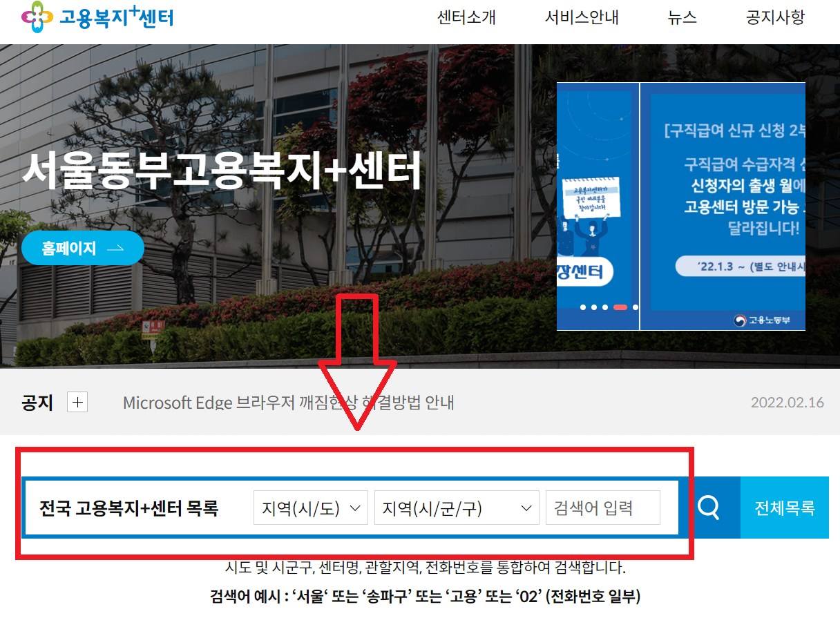840x627 pixels.
Task: Select the highlighted red carousel indicator dot
Action: pos(620,307)
